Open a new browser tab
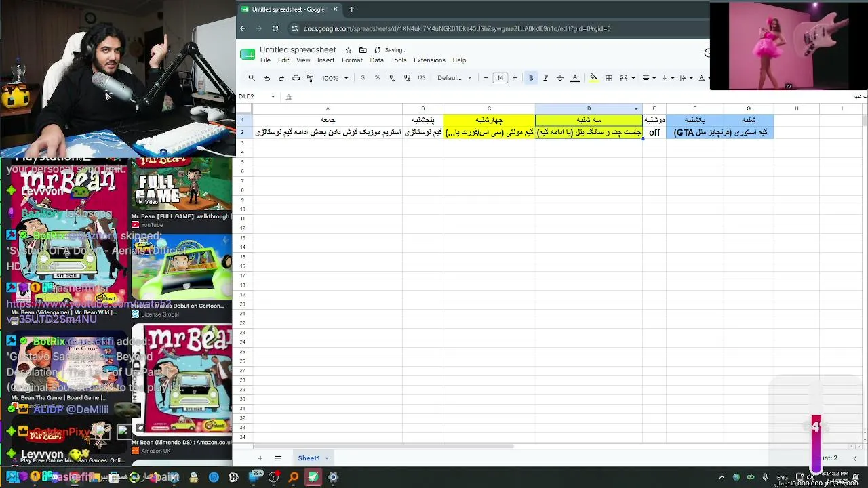 351,9
